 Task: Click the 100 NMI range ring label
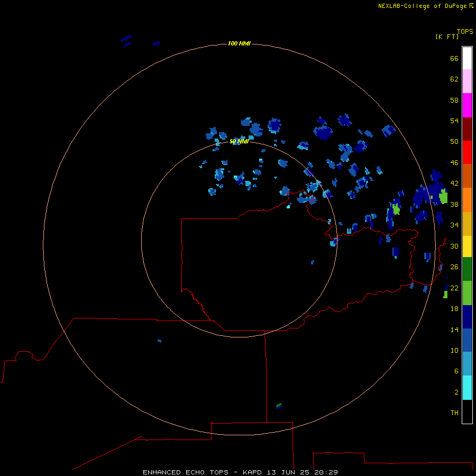tap(239, 43)
